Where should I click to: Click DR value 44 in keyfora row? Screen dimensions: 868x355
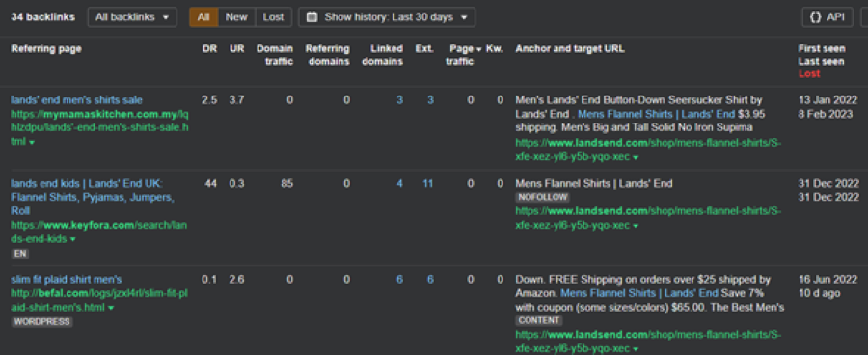[x=211, y=184]
